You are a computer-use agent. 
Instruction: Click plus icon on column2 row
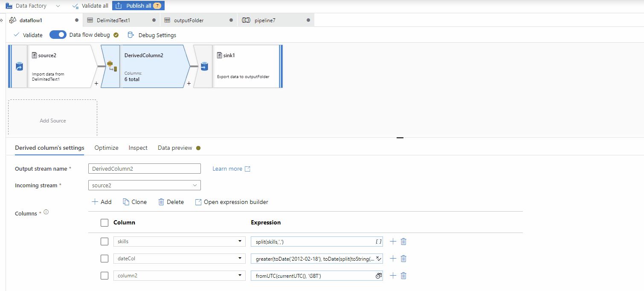(393, 276)
